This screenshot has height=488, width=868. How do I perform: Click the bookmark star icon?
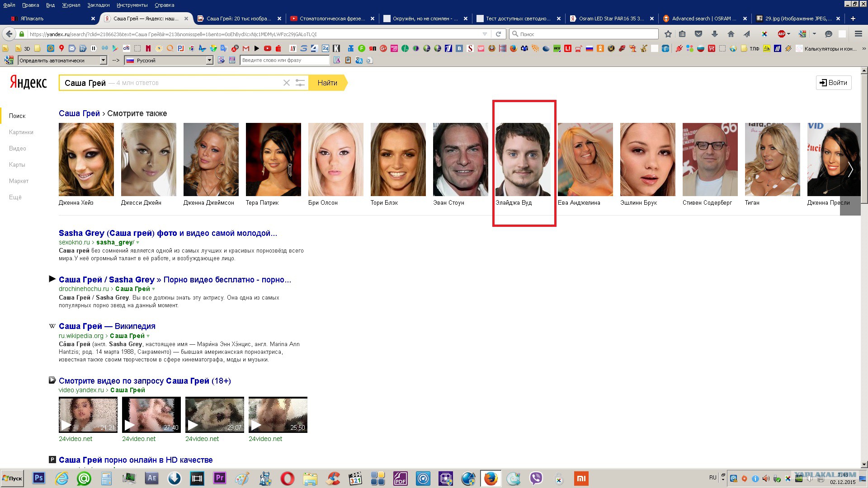[668, 34]
